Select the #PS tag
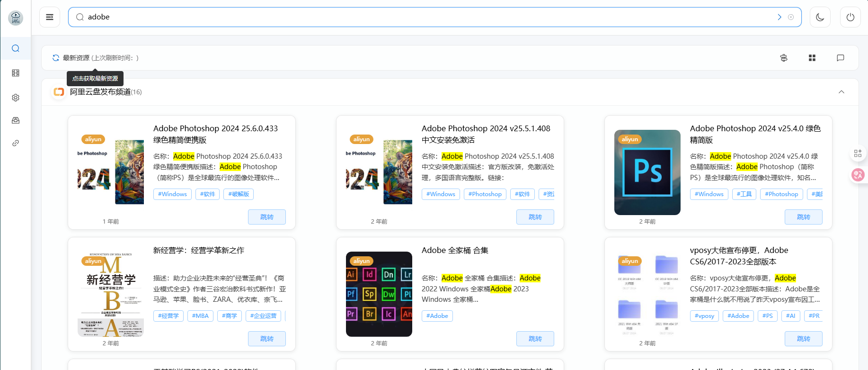 point(768,316)
